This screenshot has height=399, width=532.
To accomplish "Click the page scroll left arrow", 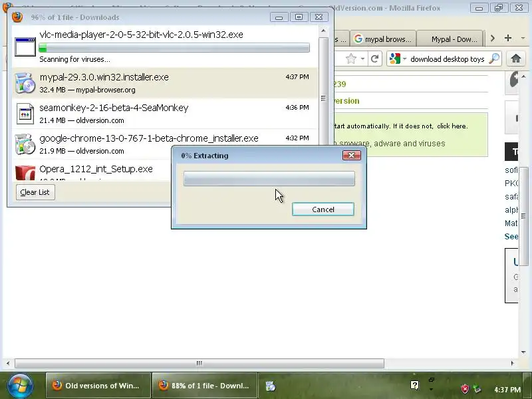I will pos(8,363).
